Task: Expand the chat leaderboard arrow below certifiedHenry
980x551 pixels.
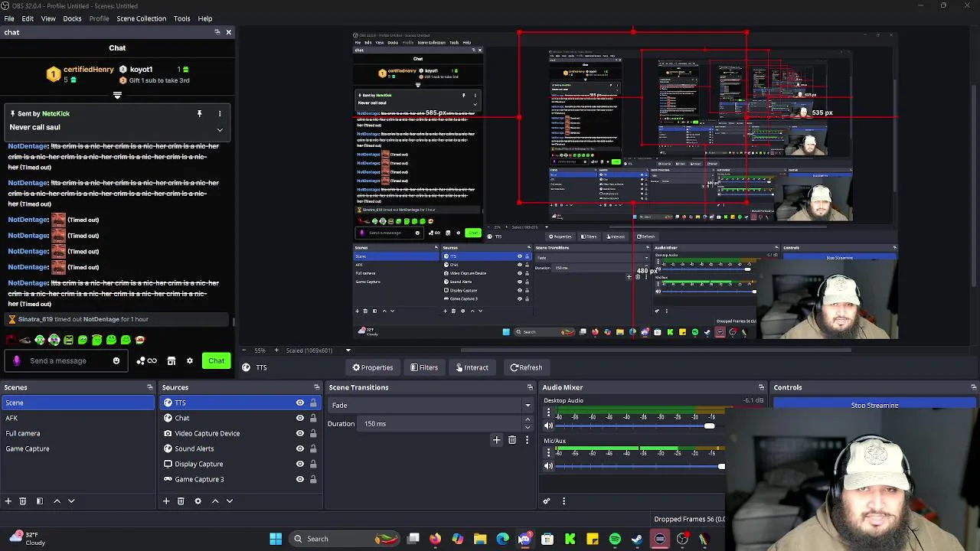Action: 117,96
